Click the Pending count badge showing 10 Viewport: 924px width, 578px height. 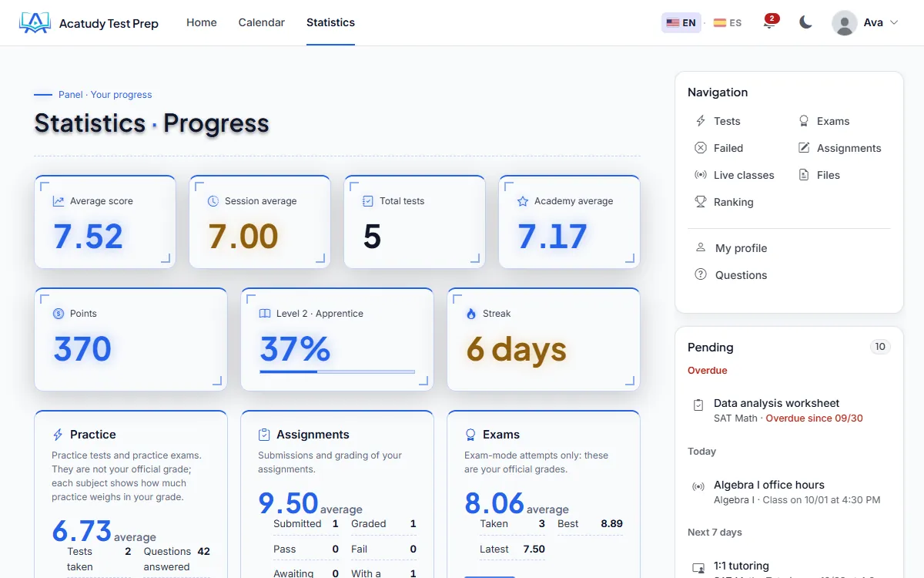880,347
